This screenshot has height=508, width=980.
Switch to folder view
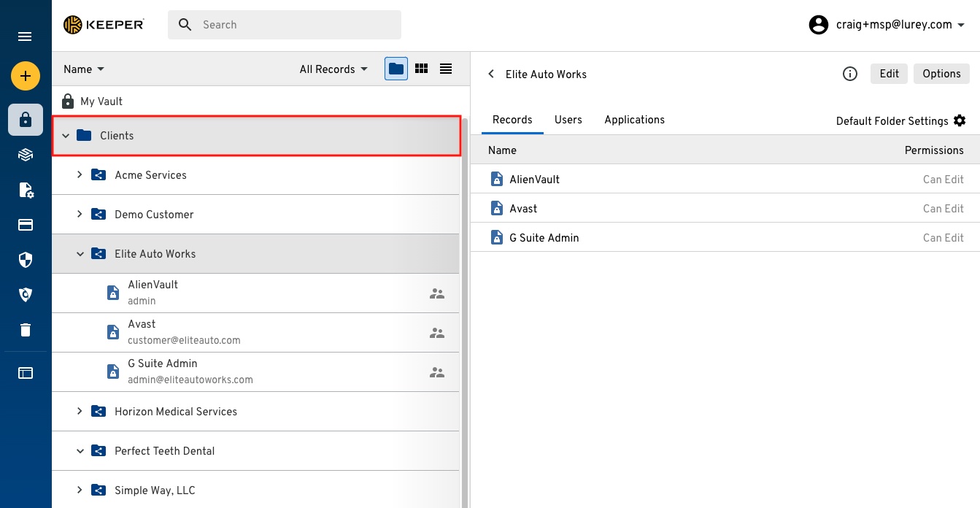click(x=396, y=69)
